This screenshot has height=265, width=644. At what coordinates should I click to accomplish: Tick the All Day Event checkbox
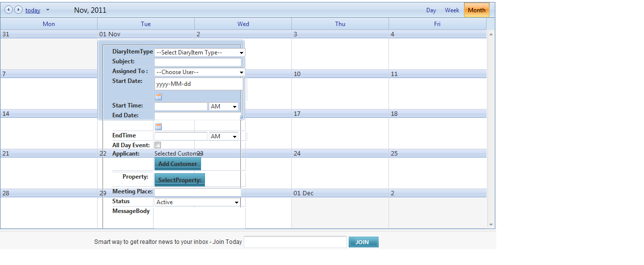pos(158,145)
